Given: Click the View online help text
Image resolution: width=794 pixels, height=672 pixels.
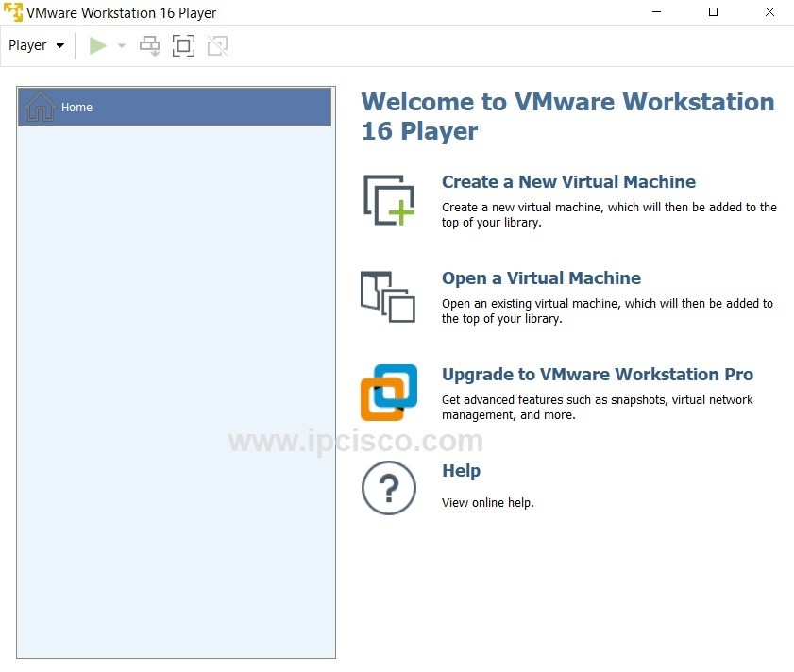Looking at the screenshot, I should pos(487,502).
